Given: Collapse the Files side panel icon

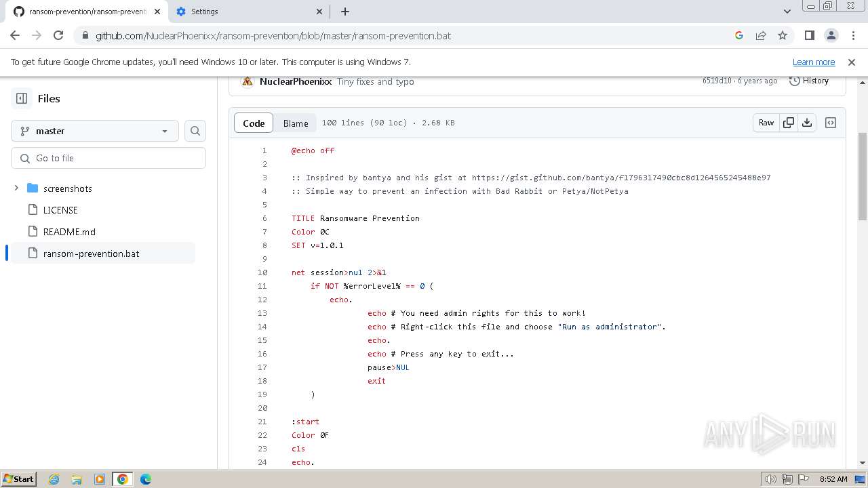Looking at the screenshot, I should point(22,98).
